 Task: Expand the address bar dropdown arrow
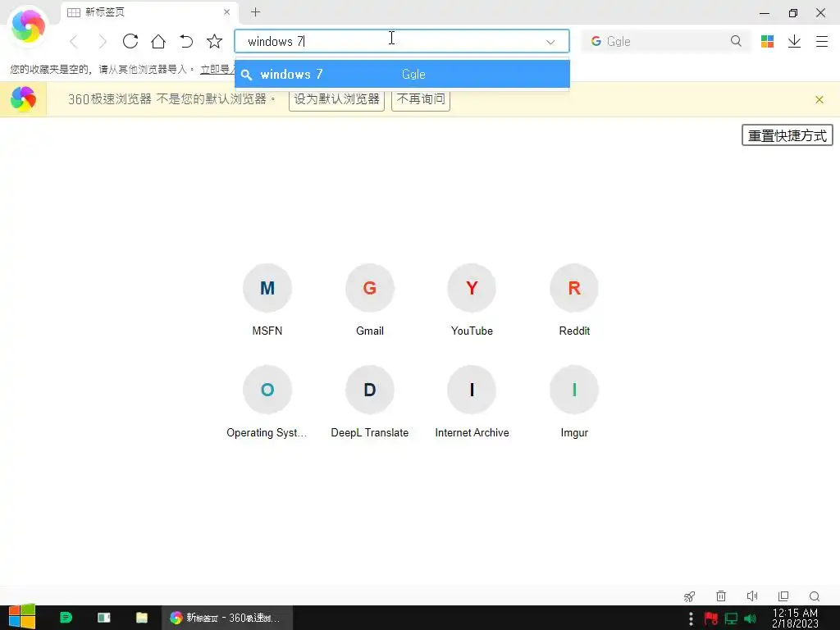tap(550, 42)
